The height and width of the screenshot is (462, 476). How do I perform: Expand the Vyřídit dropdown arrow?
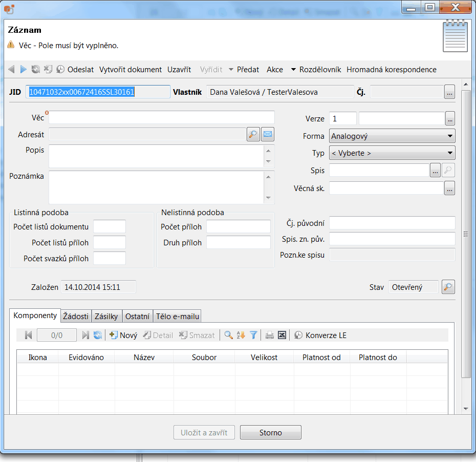(x=231, y=70)
